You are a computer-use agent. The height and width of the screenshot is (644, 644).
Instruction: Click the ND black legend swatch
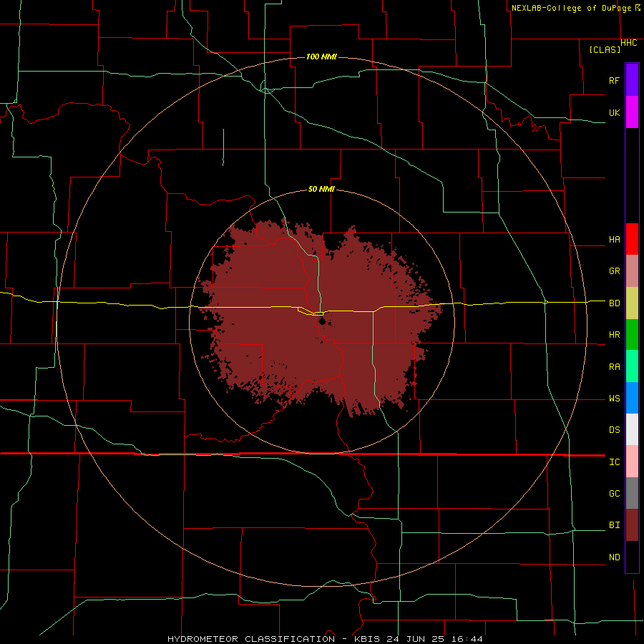pyautogui.click(x=632, y=557)
